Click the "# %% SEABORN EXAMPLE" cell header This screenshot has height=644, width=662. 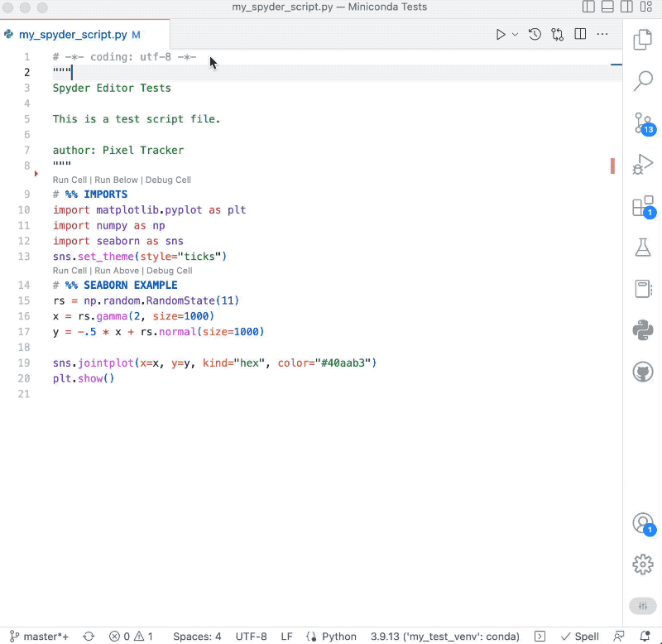115,285
